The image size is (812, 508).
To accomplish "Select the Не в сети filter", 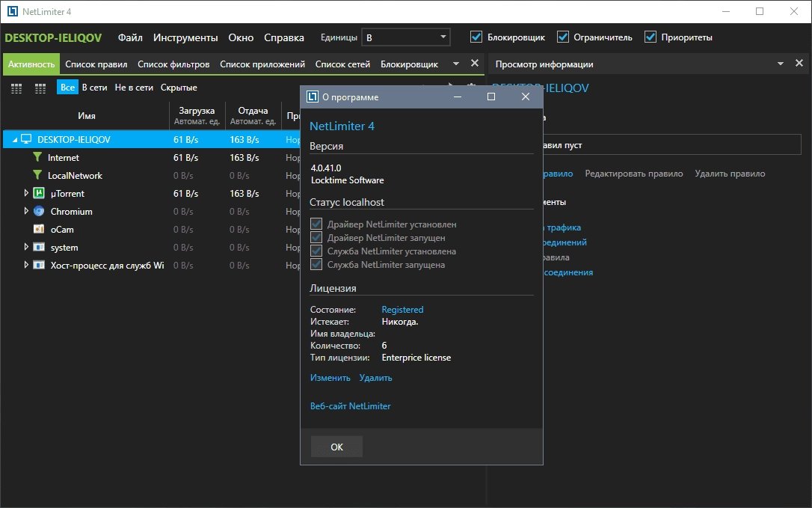I will (134, 87).
